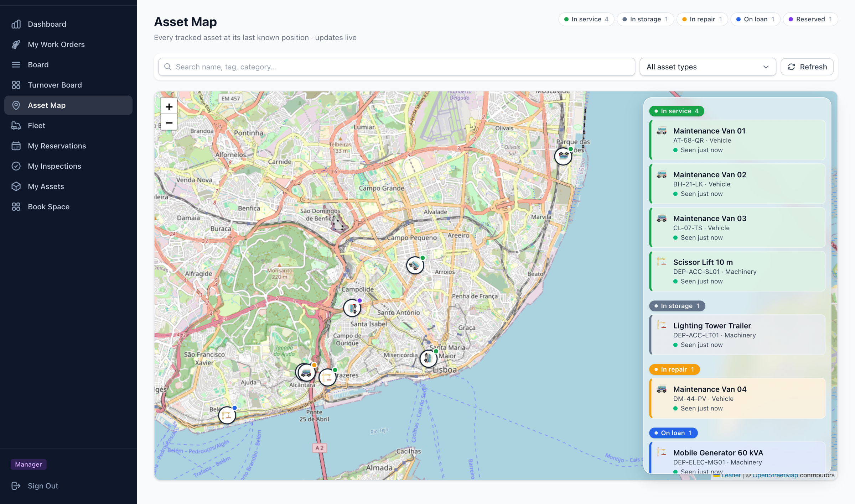This screenshot has height=504, width=855.
Task: Collapse the In service group in panel
Action: [676, 111]
